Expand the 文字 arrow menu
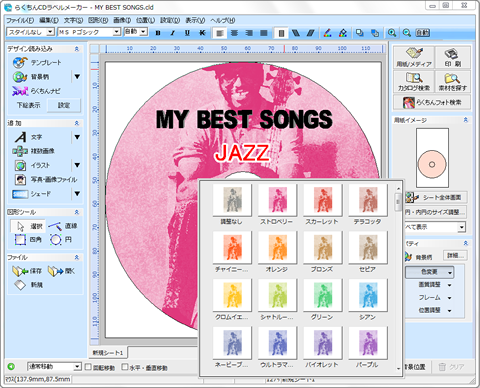This screenshot has width=480, height=388. click(77, 137)
